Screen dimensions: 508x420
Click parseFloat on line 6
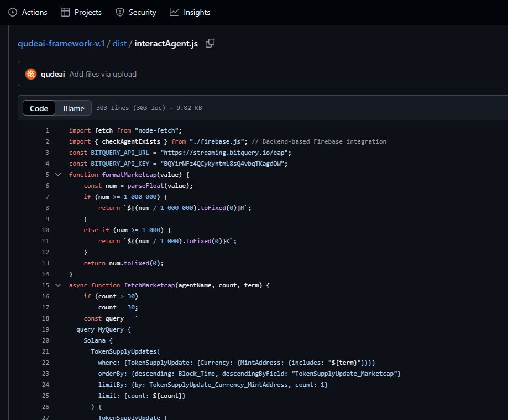[x=145, y=186]
